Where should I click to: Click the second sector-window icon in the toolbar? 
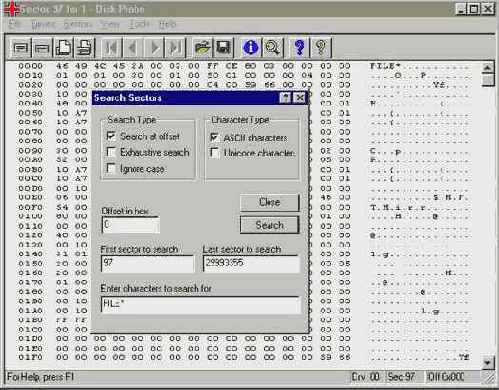[x=42, y=48]
